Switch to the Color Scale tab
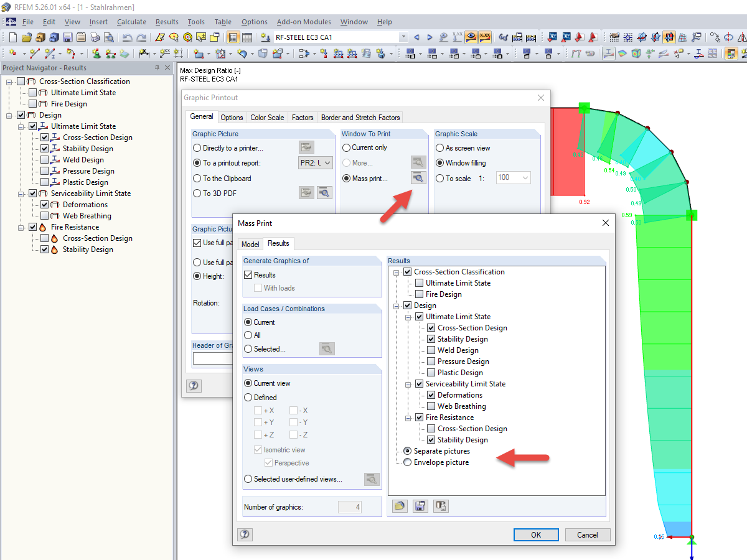 coord(267,117)
